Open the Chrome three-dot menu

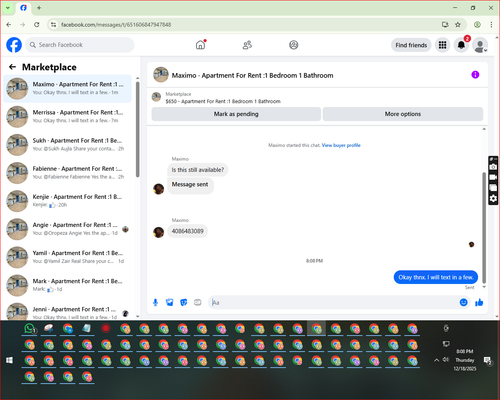click(x=491, y=25)
